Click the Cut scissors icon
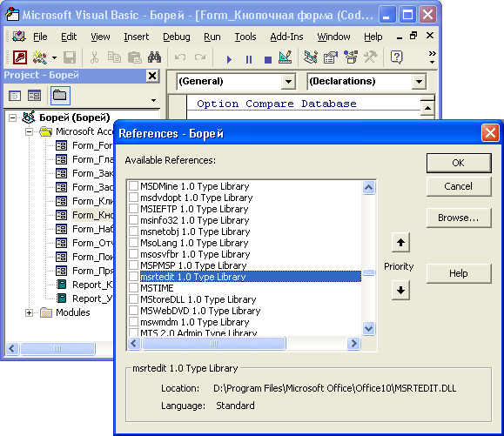Viewport: 504px width, 436px height. coord(94,57)
